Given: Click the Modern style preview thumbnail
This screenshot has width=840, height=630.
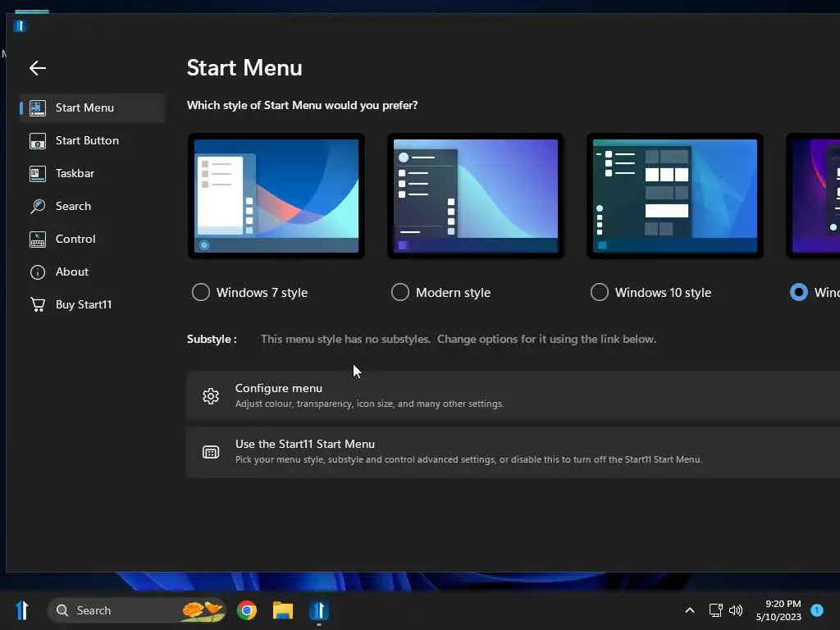Looking at the screenshot, I should tap(476, 196).
